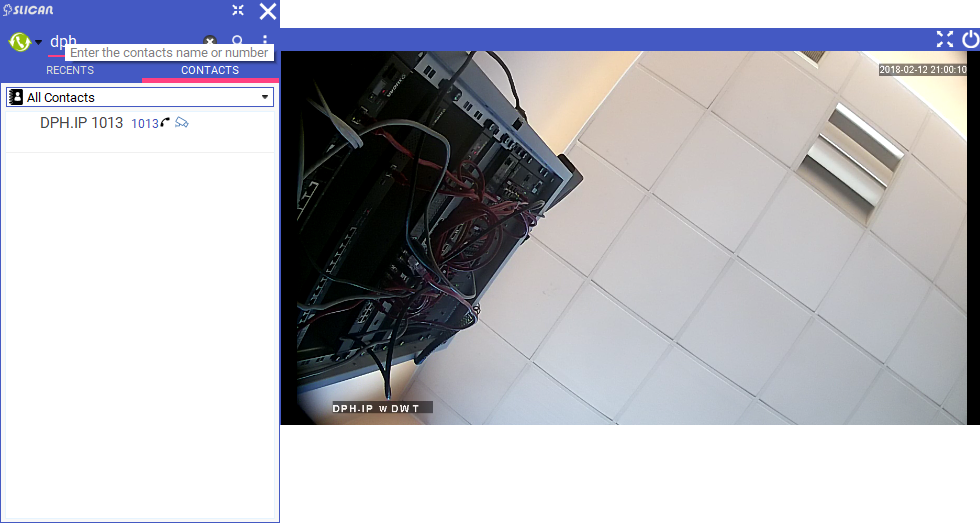
Task: Turn off the video with power icon
Action: click(x=970, y=39)
